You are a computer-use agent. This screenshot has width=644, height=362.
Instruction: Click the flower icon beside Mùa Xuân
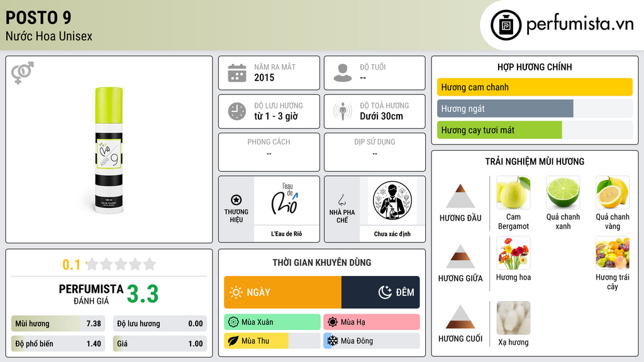coord(233,322)
